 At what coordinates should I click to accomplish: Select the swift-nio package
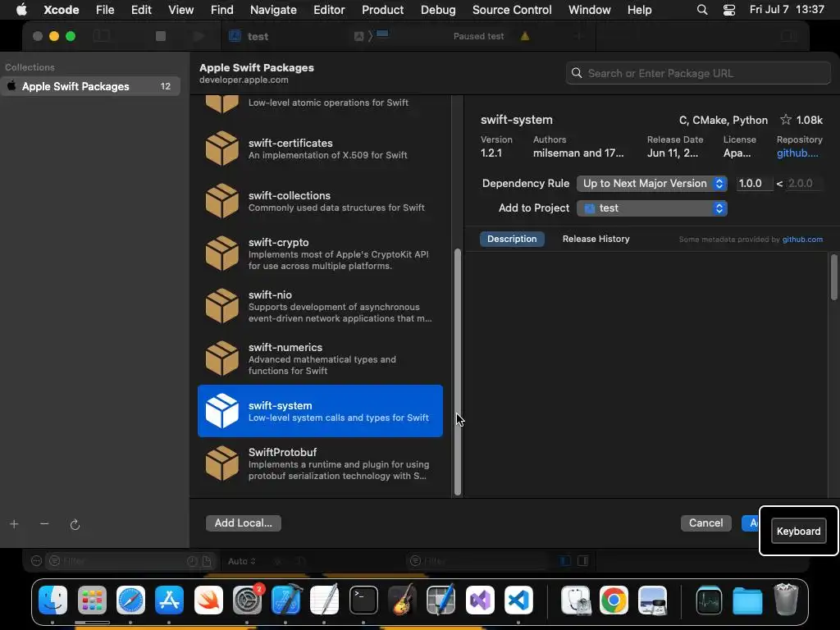pos(320,306)
